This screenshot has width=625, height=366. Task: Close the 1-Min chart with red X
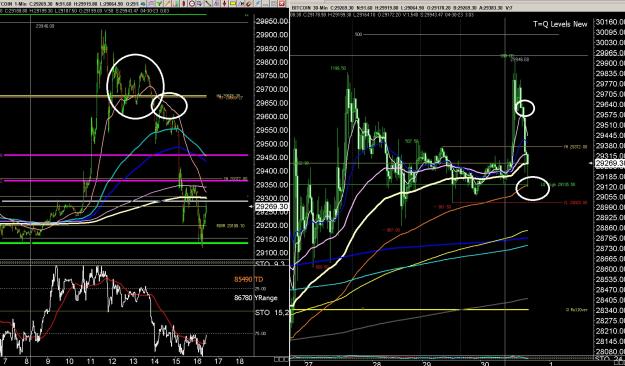pyautogui.click(x=282, y=4)
